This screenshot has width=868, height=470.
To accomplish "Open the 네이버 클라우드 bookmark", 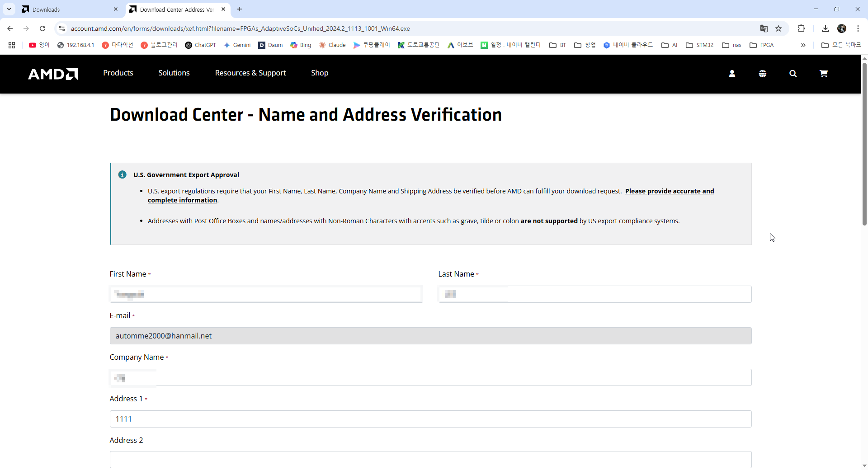I will click(628, 45).
